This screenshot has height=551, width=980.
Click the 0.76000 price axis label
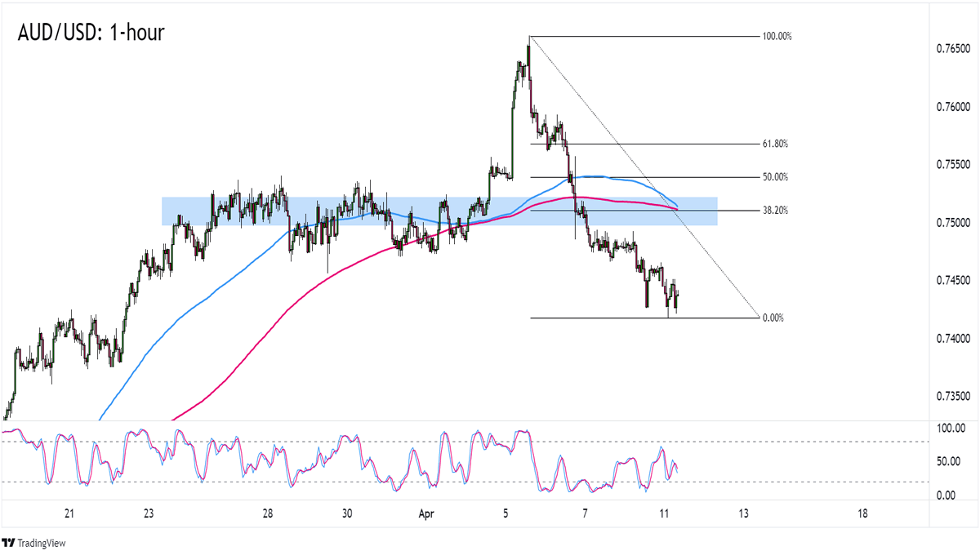point(954,107)
